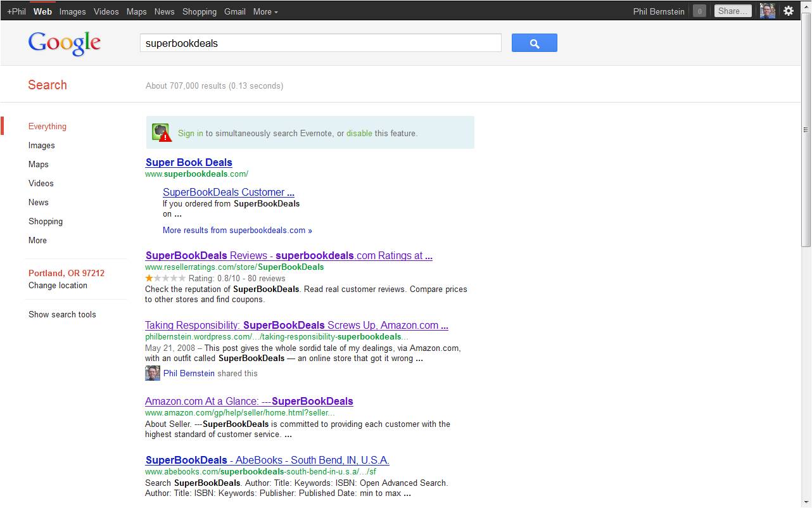The width and height of the screenshot is (812, 508).
Task: Select Videos filter in left sidebar
Action: pos(41,183)
